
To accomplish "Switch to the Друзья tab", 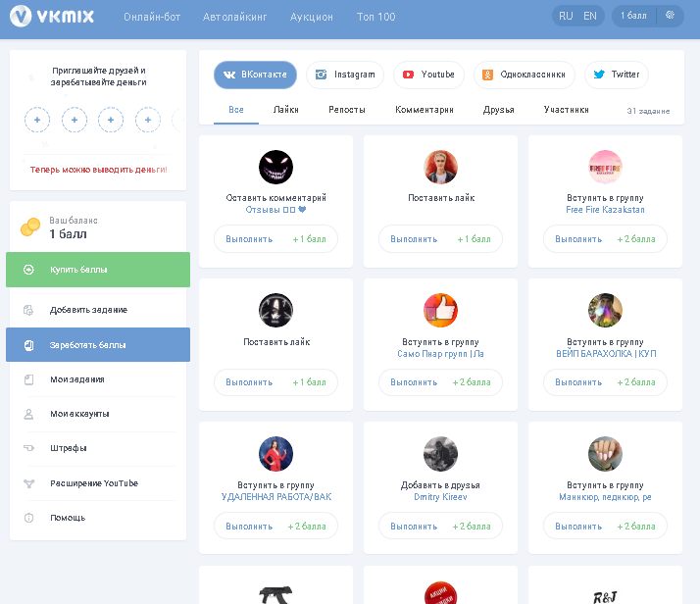I will click(498, 110).
